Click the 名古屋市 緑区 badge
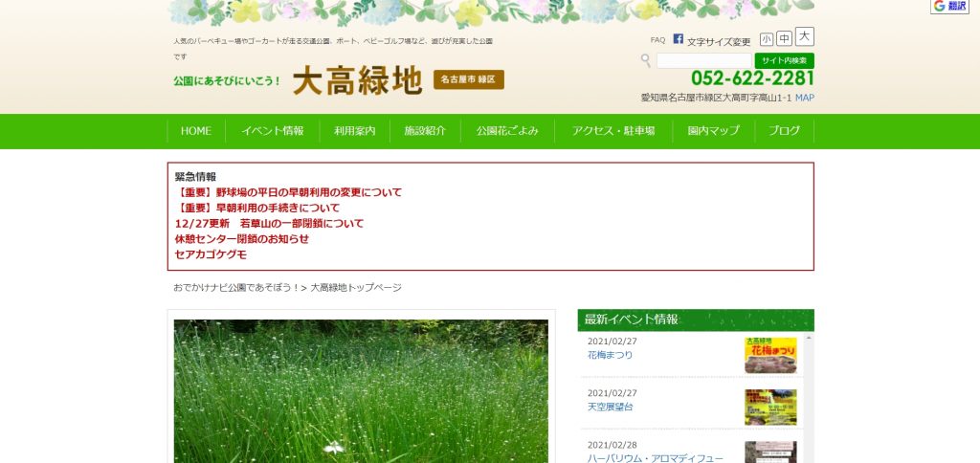This screenshot has height=463, width=980. click(x=469, y=80)
